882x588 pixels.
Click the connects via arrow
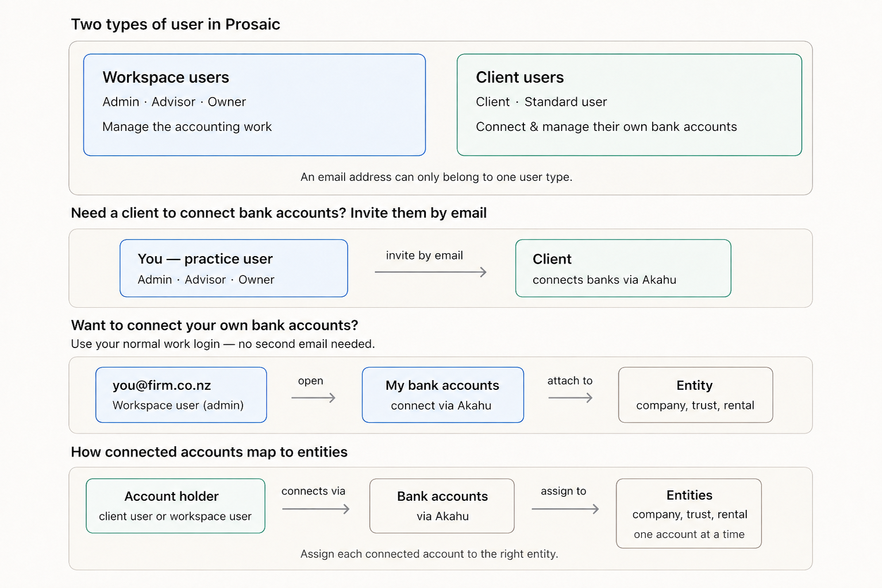[x=316, y=509]
